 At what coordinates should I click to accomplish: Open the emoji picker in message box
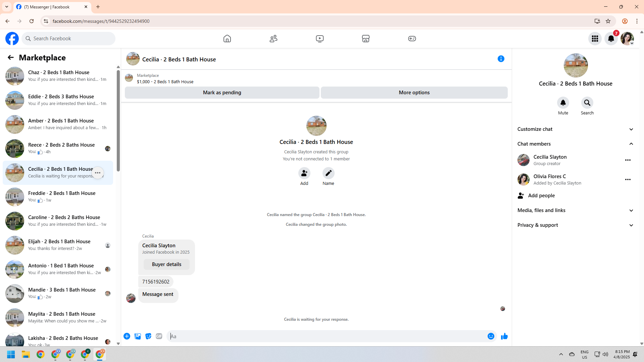tap(491, 336)
